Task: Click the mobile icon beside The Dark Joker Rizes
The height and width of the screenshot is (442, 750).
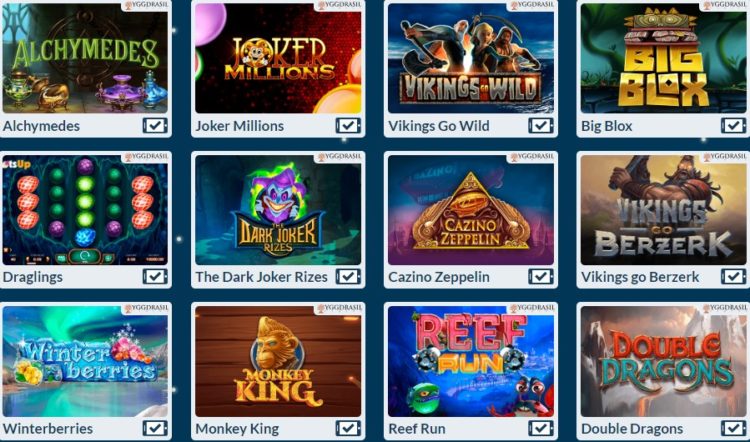Action: pos(348,276)
